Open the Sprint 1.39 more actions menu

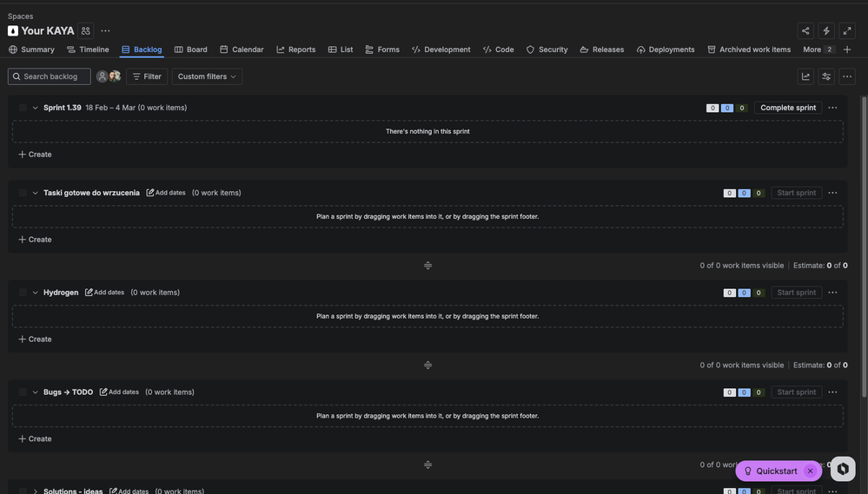[x=832, y=108]
